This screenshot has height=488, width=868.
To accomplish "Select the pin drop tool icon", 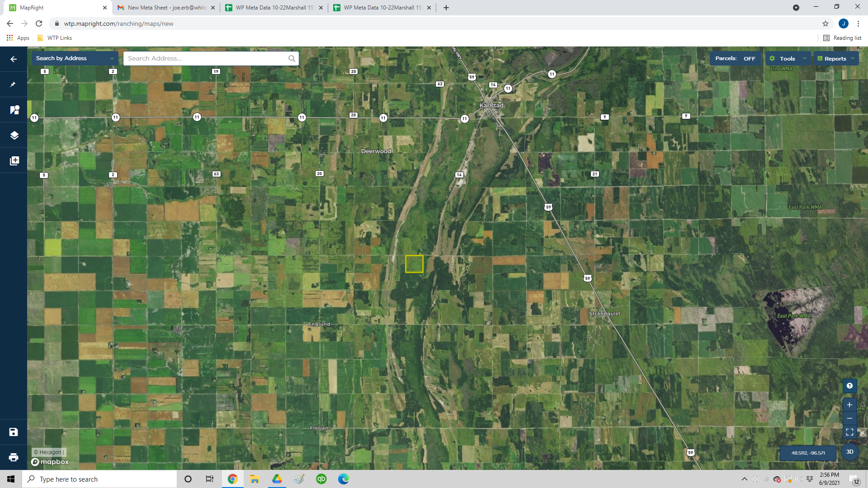I will coord(14,84).
